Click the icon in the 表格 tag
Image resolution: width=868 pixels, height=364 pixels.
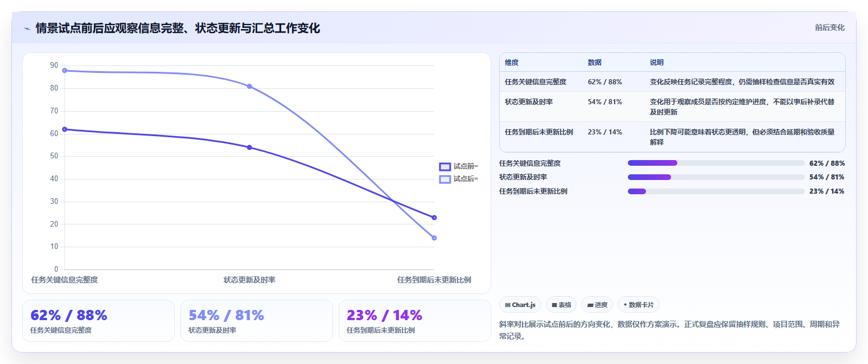554,305
